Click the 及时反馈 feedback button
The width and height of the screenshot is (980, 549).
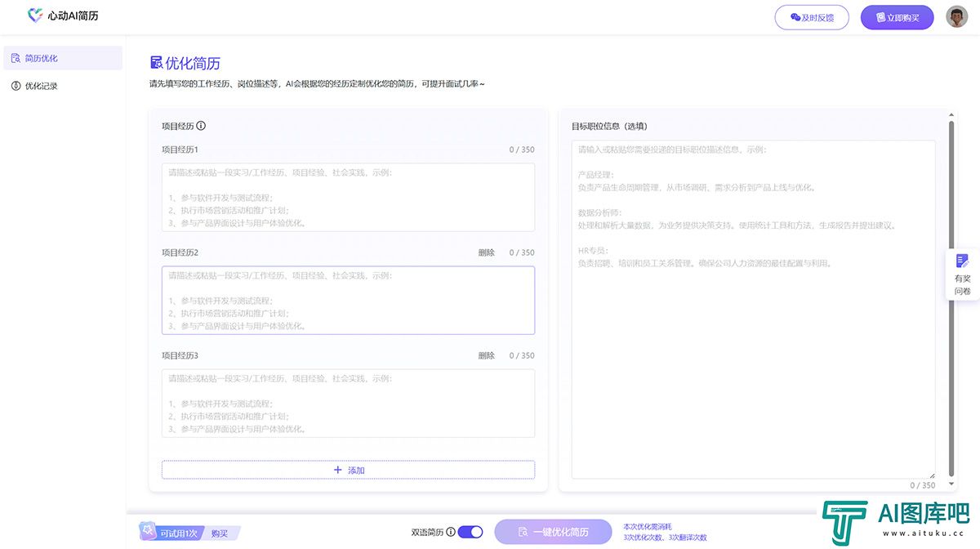[x=812, y=17]
